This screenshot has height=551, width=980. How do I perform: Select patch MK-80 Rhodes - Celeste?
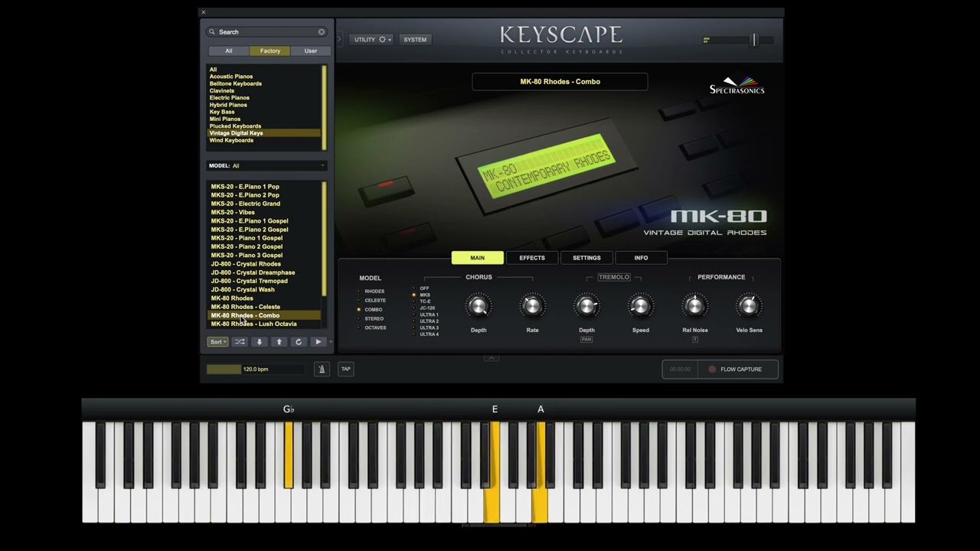coord(246,307)
